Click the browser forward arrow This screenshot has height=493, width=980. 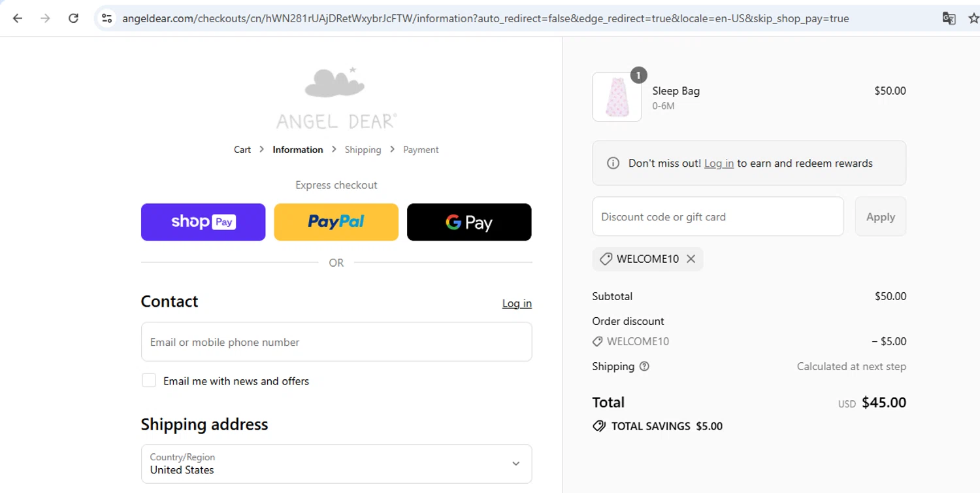pos(45,18)
